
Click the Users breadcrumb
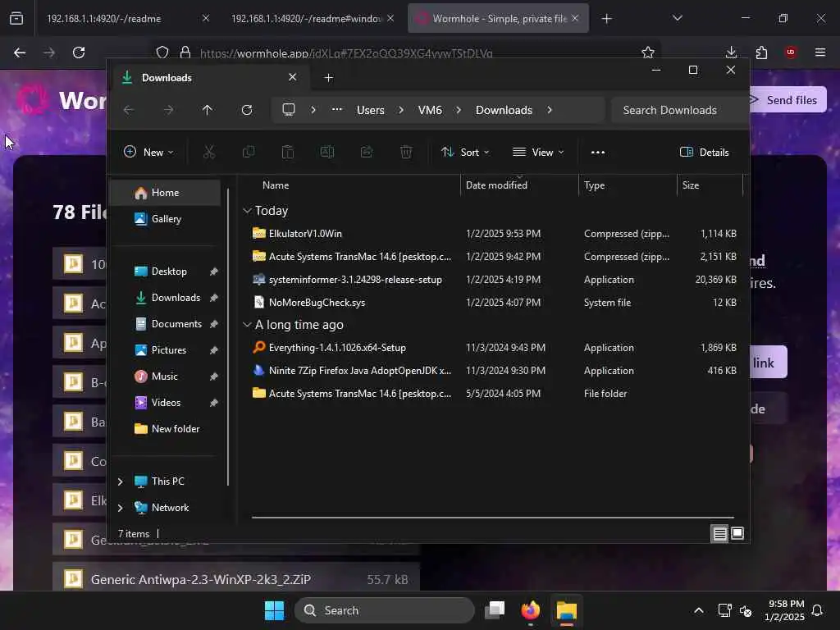point(370,110)
